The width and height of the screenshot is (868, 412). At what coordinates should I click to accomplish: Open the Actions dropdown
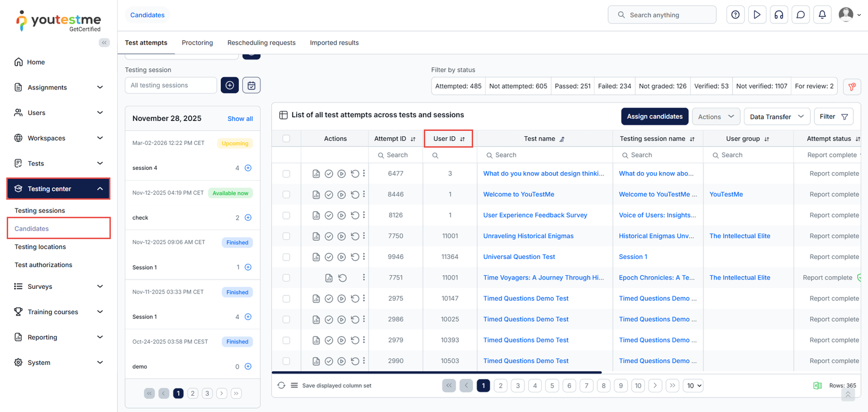[x=716, y=117]
